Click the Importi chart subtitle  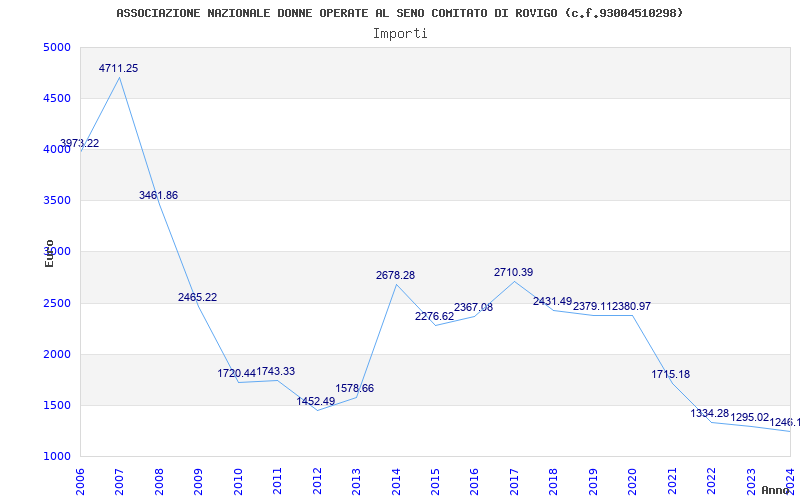coord(400,33)
